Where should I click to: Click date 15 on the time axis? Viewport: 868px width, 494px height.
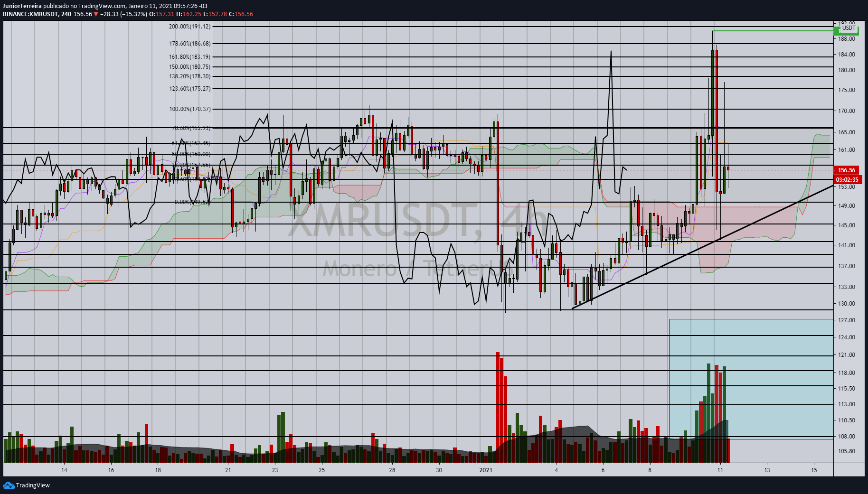click(x=814, y=470)
